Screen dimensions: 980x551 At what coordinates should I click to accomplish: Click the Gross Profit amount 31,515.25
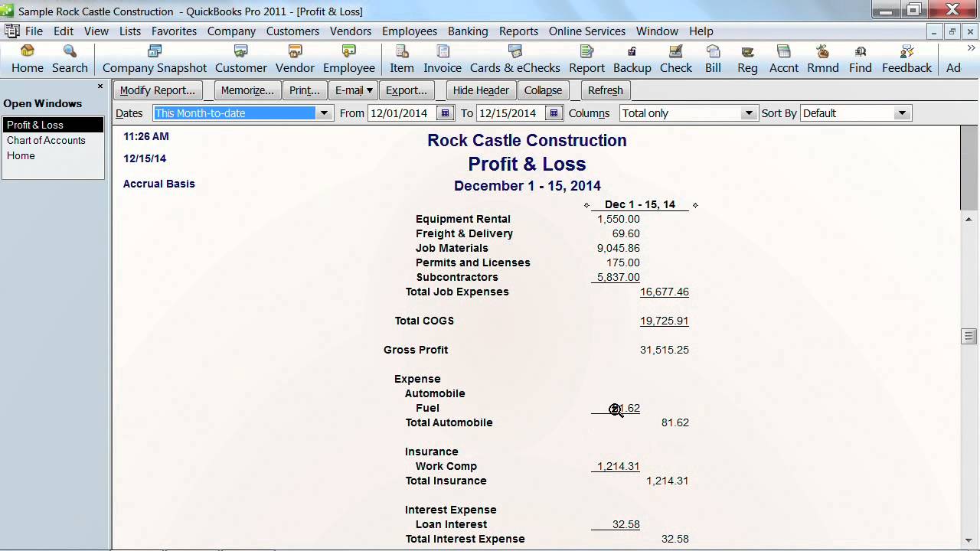pos(664,350)
